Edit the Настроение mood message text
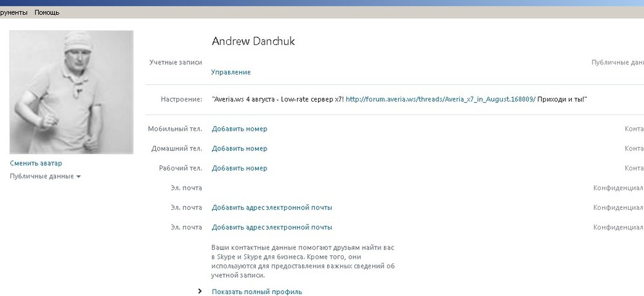This screenshot has height=296, width=644. [277, 100]
